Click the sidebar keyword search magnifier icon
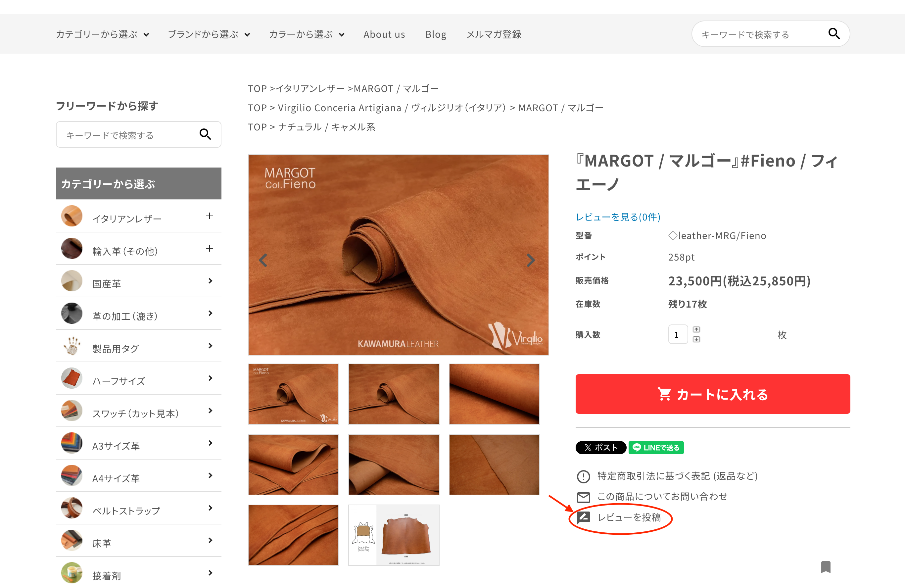This screenshot has width=905, height=588. pyautogui.click(x=205, y=134)
